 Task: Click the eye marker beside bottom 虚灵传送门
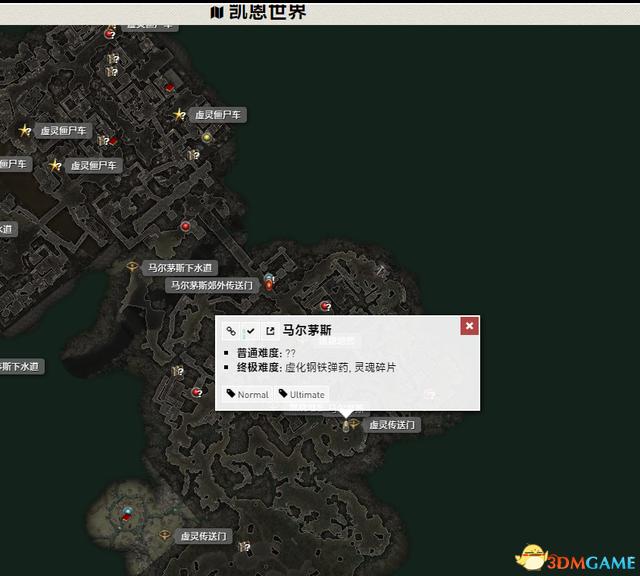164,534
